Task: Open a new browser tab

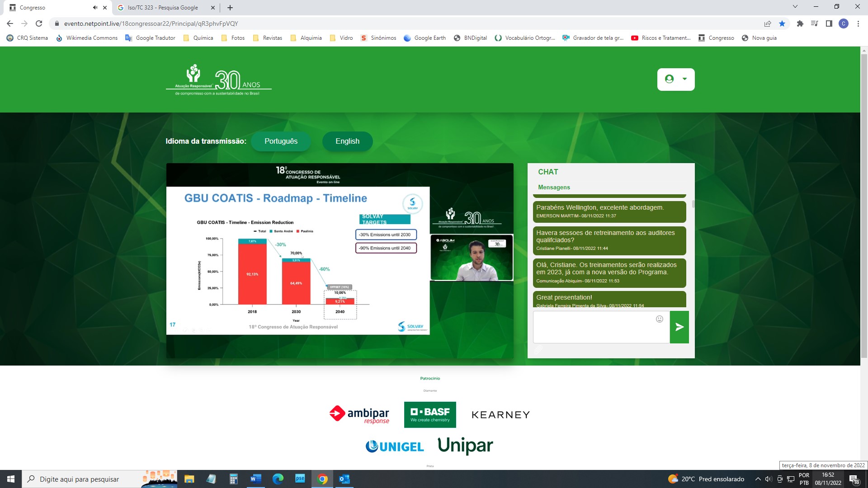Action: pyautogui.click(x=230, y=8)
